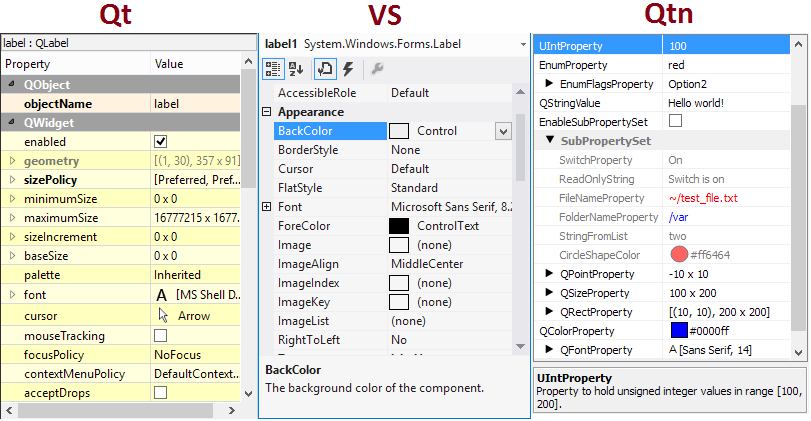Click down arrow of Qtn panel scrollbar

[799, 353]
